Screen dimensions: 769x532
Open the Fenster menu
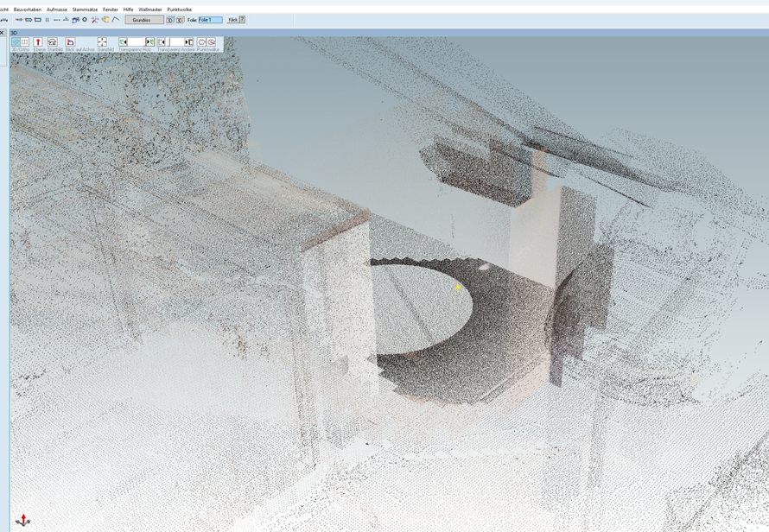coord(111,9)
